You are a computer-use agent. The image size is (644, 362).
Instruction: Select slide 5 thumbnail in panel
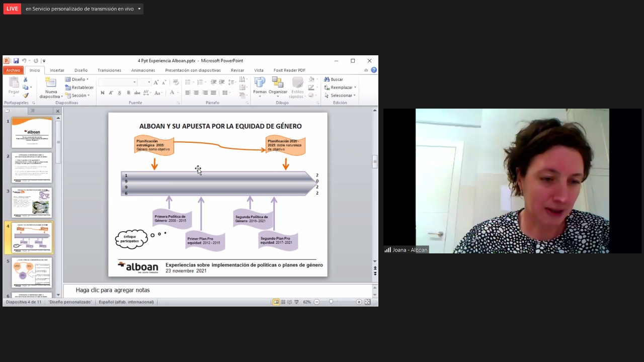[x=32, y=273]
